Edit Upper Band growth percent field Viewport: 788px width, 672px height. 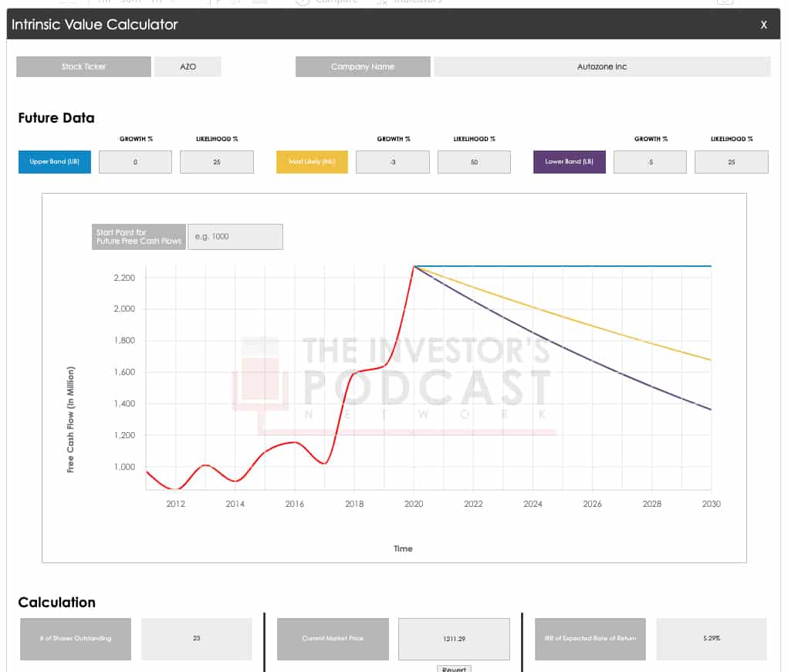click(135, 162)
